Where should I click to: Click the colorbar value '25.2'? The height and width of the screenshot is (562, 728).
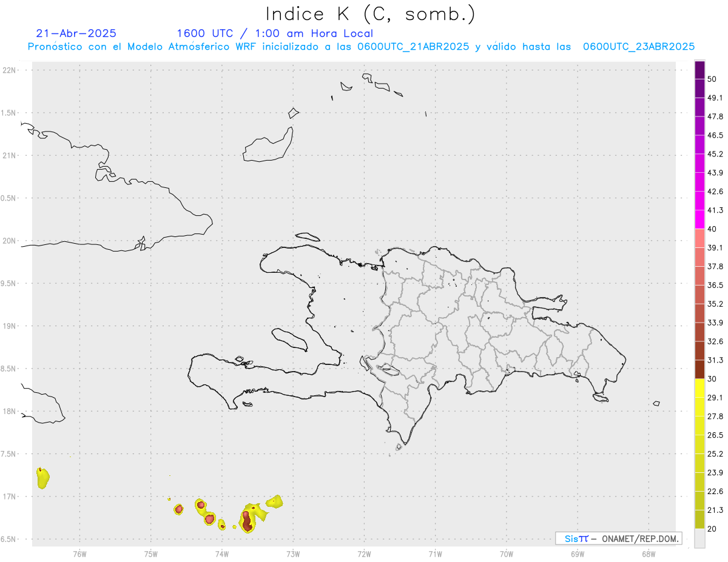coord(715,454)
